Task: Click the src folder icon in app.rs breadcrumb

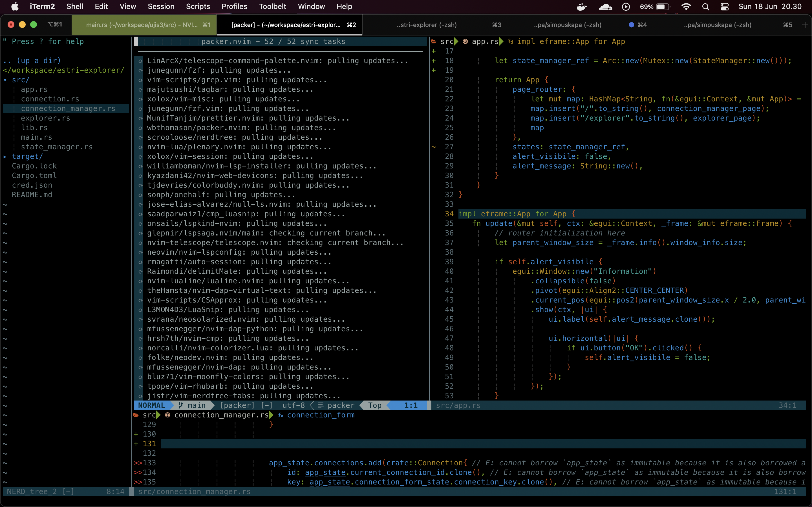Action: [434, 42]
